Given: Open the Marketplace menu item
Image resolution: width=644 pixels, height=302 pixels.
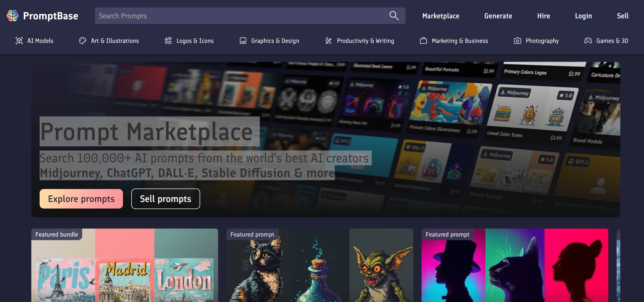Looking at the screenshot, I should coord(440,16).
